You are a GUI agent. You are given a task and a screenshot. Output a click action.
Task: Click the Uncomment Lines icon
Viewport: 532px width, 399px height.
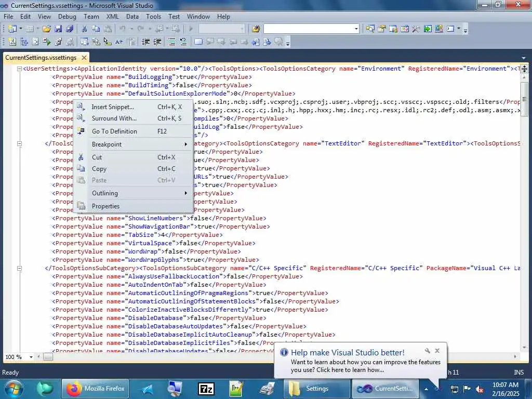pos(183,42)
